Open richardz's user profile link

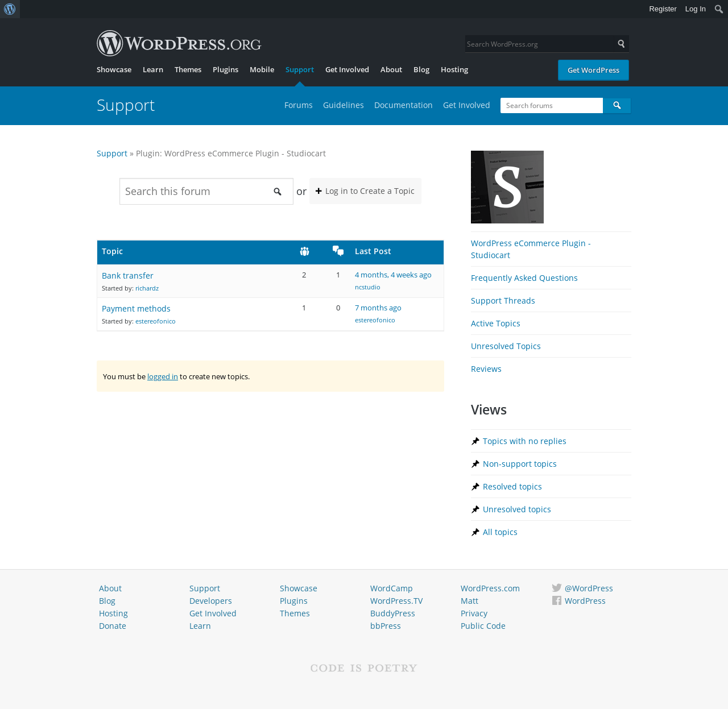click(147, 288)
